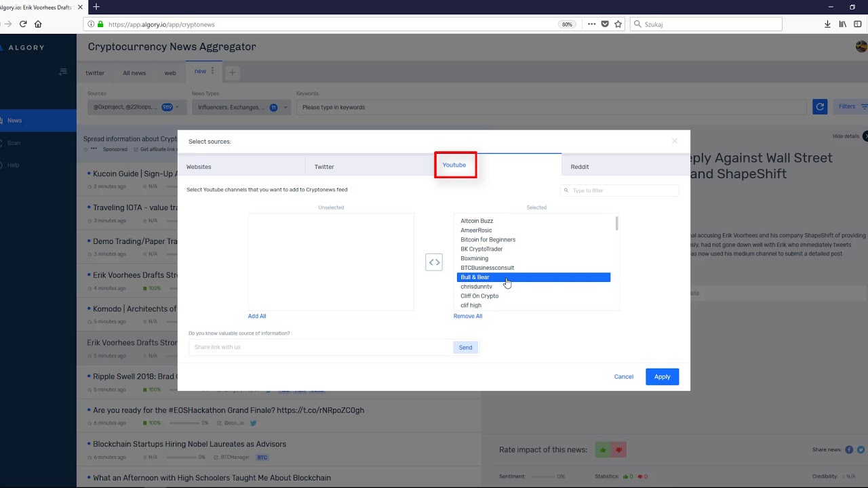Open the Filters panel
The width and height of the screenshot is (868, 488).
(x=852, y=106)
